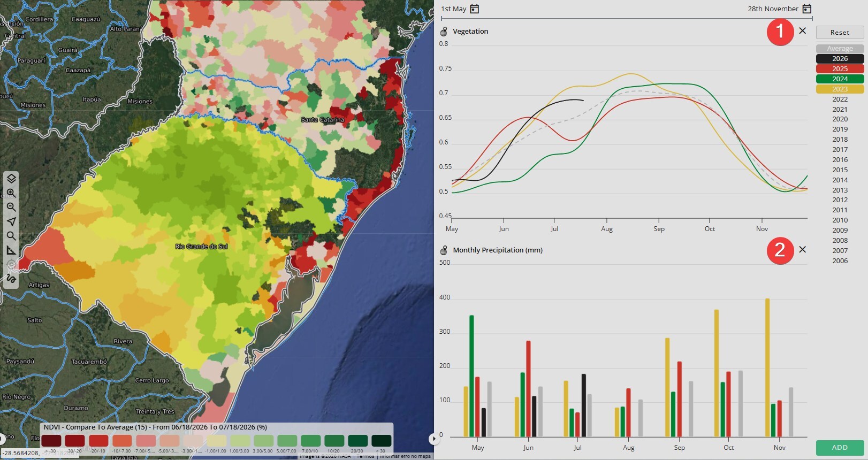Click the Reset button

[840, 33]
